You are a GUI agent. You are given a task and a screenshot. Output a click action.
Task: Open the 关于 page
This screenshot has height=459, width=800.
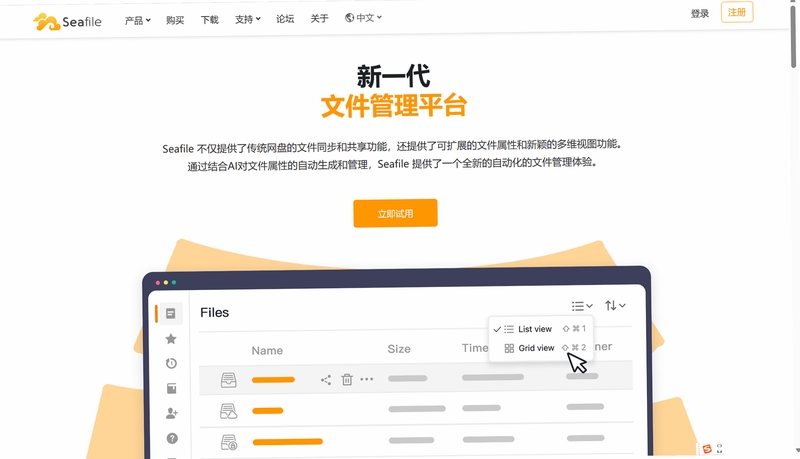(319, 18)
